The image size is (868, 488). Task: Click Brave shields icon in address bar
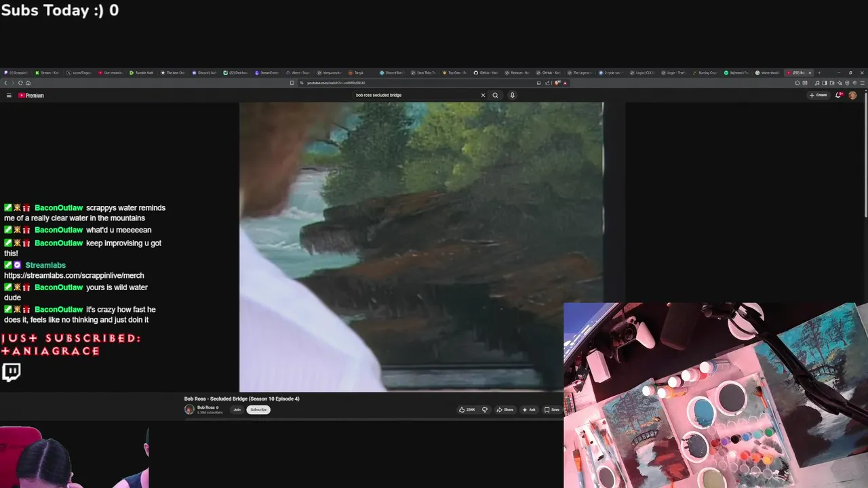pos(557,83)
